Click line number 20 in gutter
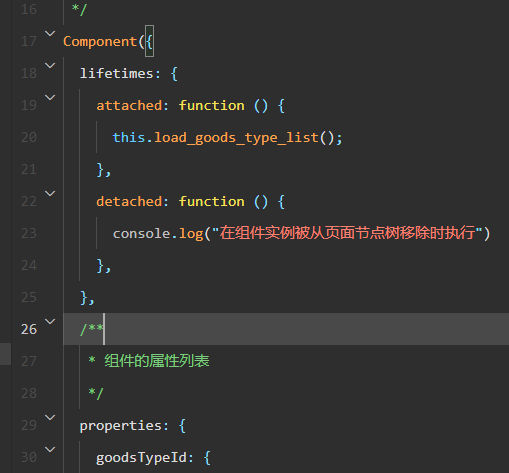Screen dimensions: 509x473 (x=29, y=137)
